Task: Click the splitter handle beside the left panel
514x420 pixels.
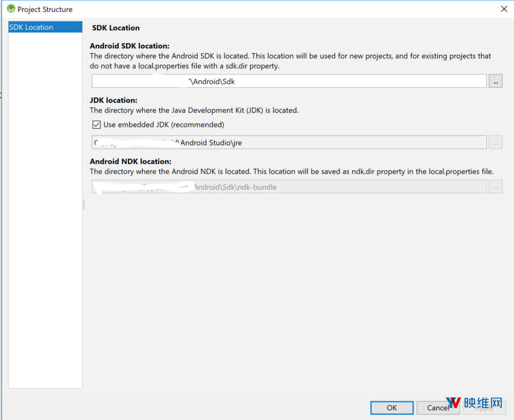Action: point(84,205)
